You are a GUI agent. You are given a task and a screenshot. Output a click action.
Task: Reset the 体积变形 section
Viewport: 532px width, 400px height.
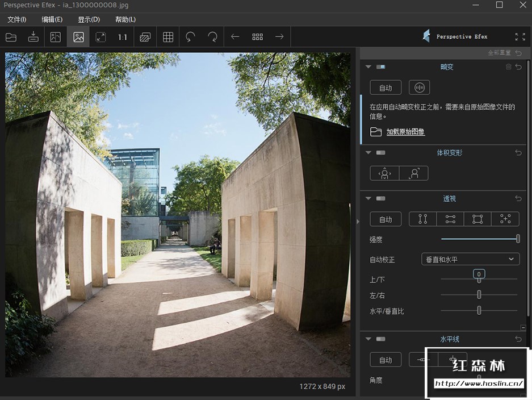[x=518, y=153]
